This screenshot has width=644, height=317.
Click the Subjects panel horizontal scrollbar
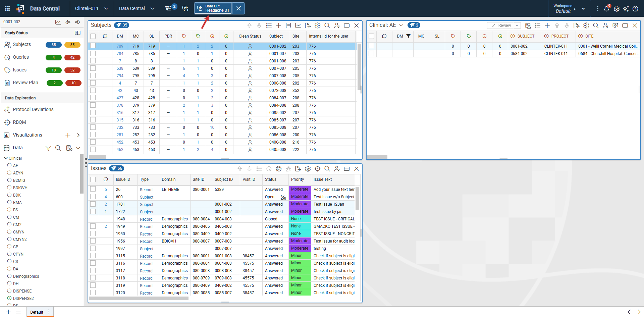click(98, 157)
